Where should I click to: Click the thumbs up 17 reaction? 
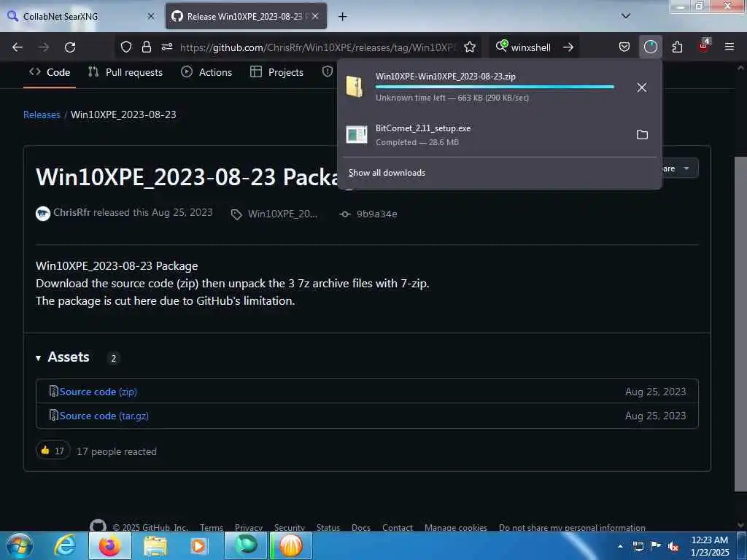point(53,451)
